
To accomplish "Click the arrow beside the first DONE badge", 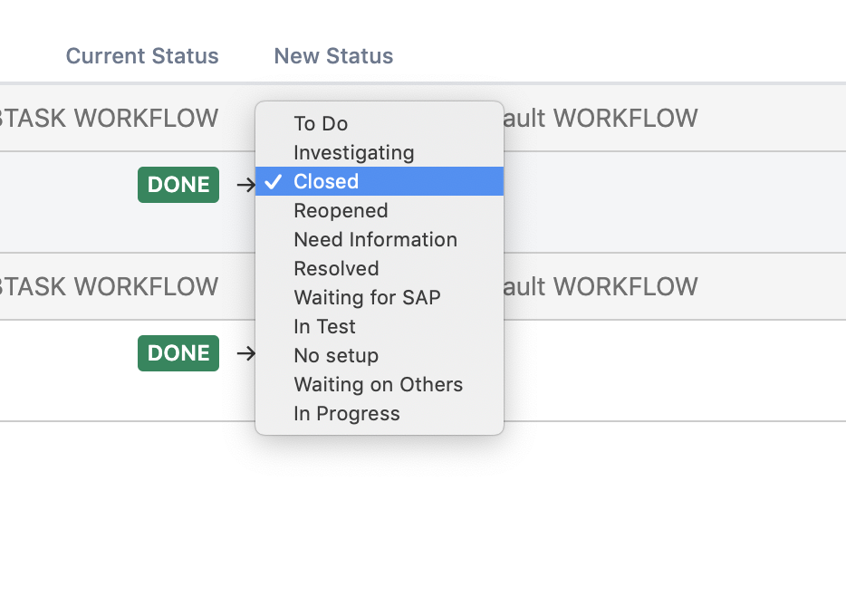I will pos(246,185).
